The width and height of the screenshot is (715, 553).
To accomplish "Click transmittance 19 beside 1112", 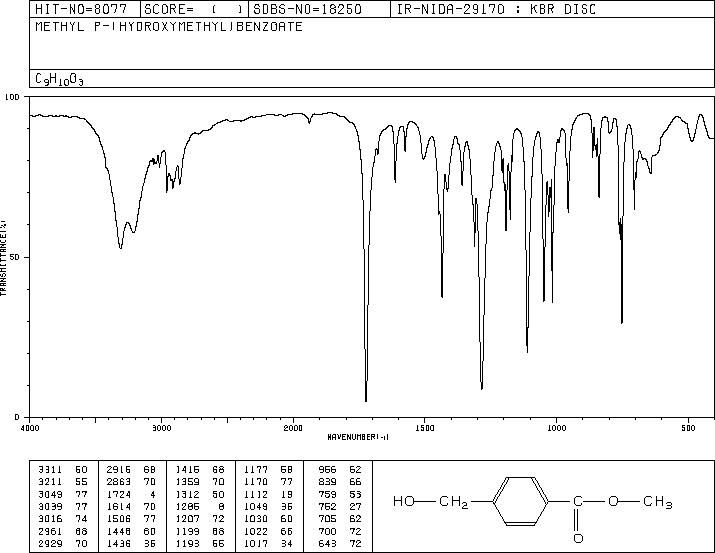I will (x=287, y=494).
